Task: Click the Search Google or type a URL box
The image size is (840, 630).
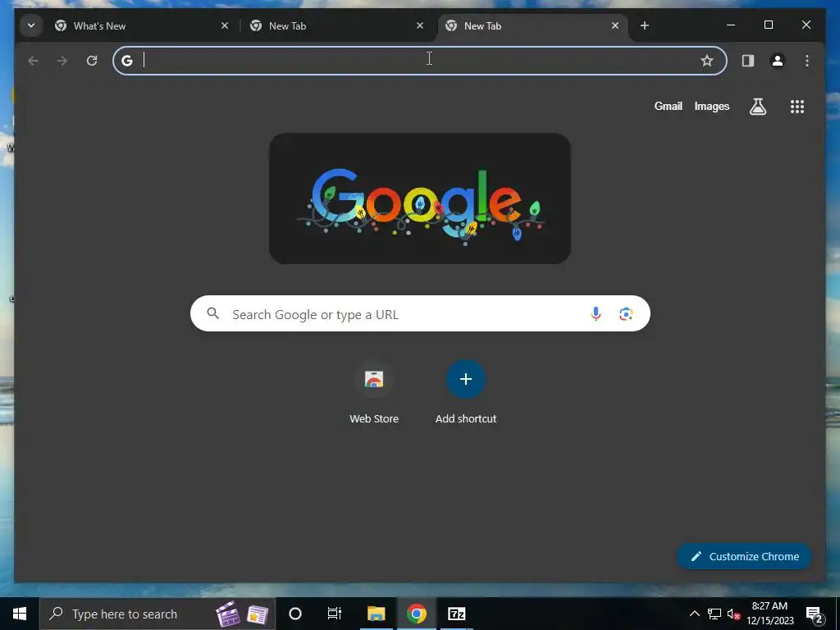Action: (x=420, y=313)
